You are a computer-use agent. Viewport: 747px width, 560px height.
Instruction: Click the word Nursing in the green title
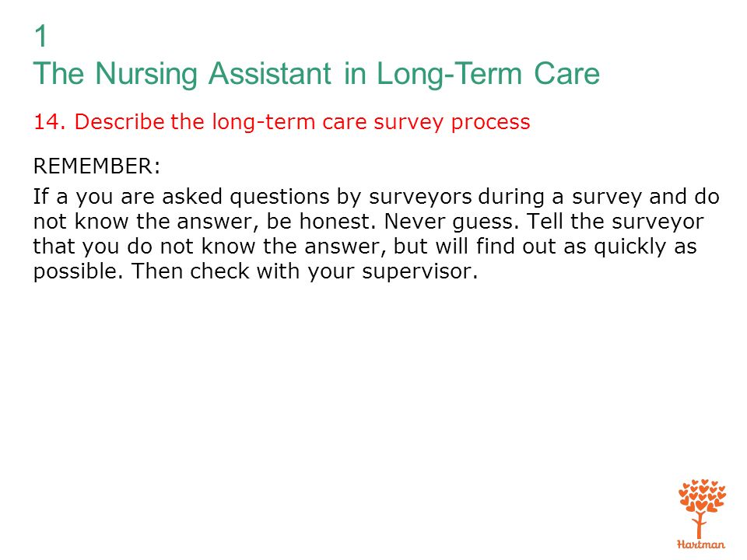coord(146,75)
